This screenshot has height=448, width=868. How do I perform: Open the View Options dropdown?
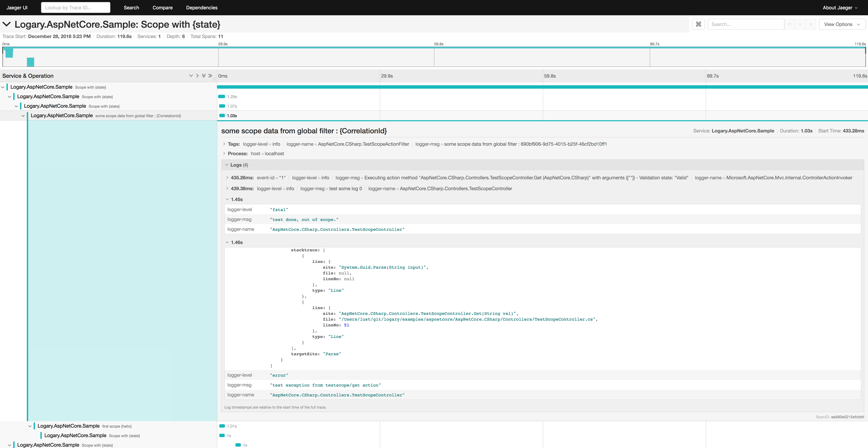841,24
